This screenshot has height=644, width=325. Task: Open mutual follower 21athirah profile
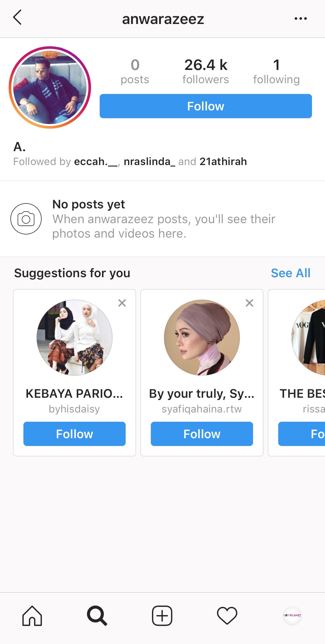pyautogui.click(x=223, y=162)
